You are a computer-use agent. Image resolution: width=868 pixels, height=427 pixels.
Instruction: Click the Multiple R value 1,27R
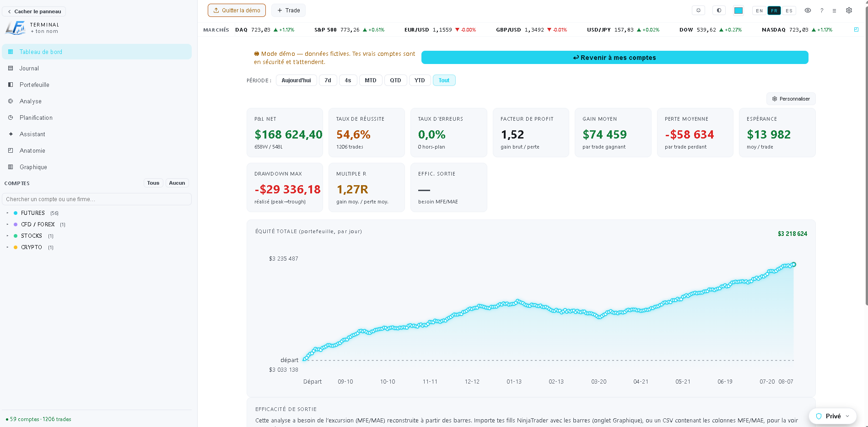352,189
